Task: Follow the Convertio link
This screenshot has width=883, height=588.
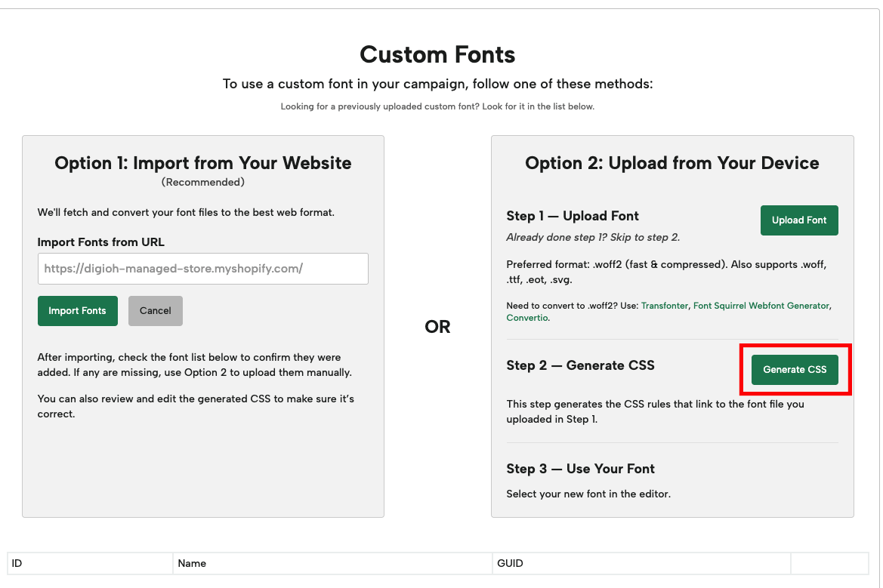Action: point(527,318)
